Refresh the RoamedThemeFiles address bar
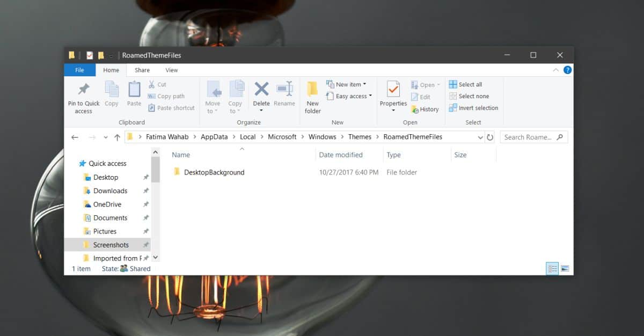Viewport: 644px width, 336px height. pyautogui.click(x=490, y=137)
